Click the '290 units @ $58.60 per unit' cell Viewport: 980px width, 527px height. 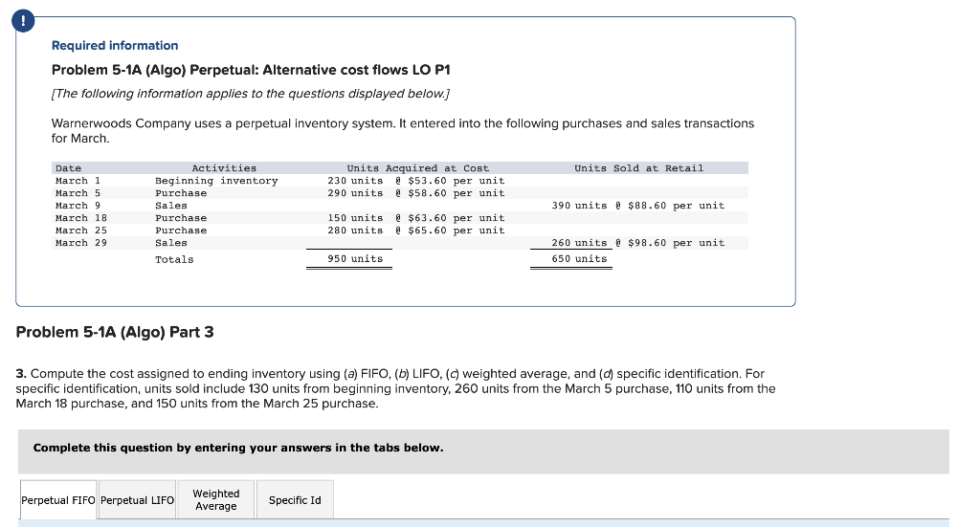tap(415, 193)
